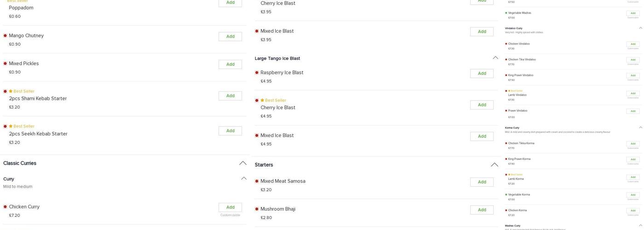The image size is (644, 230).
Task: Add Raspberry Ice Blast to order
Action: (x=482, y=74)
